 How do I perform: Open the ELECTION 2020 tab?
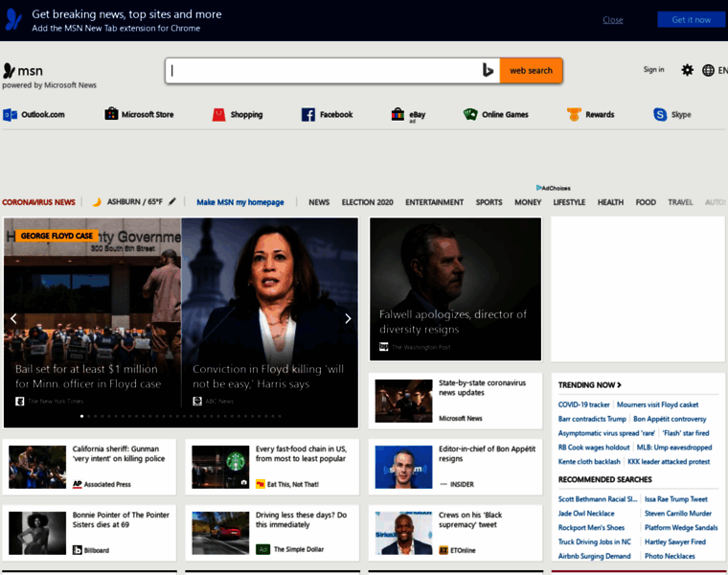367,202
